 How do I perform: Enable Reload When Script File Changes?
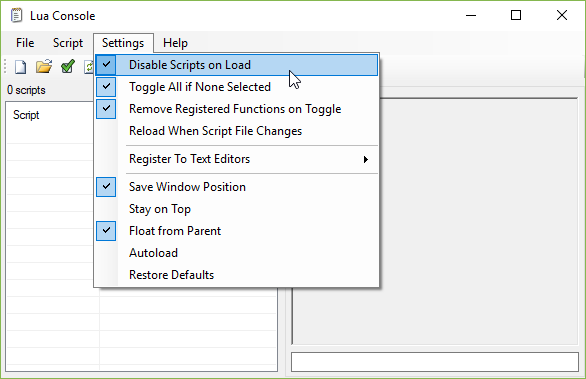(237, 131)
